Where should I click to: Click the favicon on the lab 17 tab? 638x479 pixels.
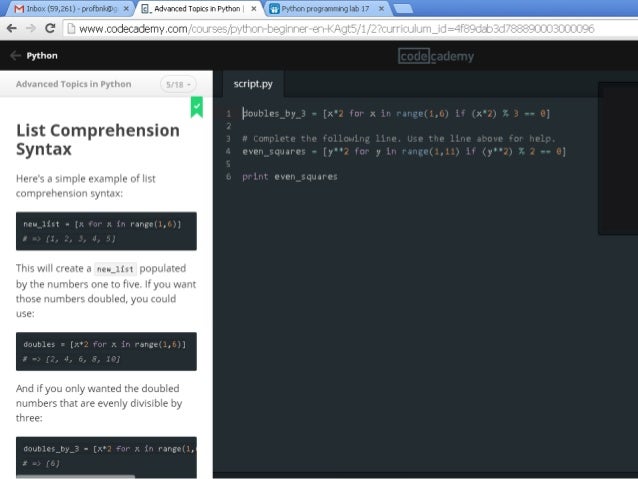(x=274, y=9)
